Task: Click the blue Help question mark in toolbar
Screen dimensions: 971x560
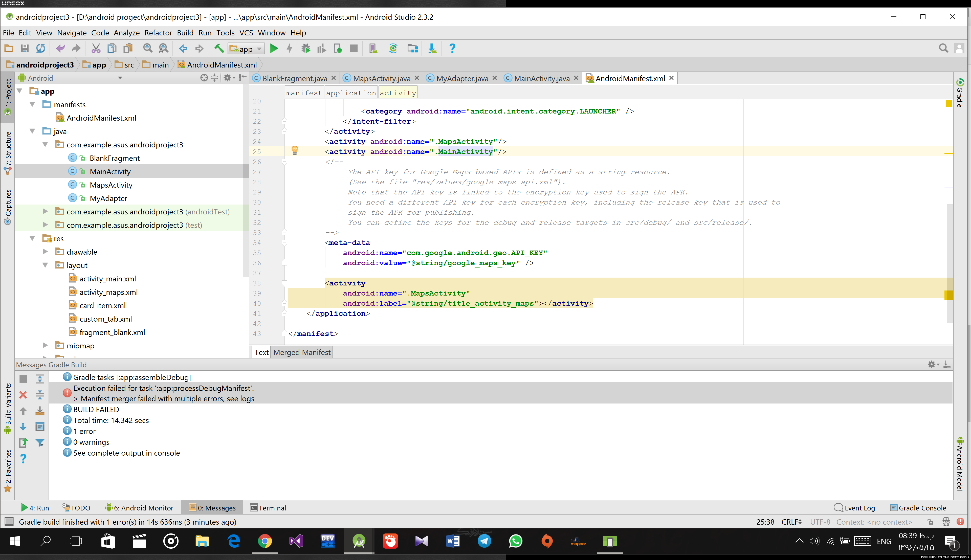Action: point(452,49)
